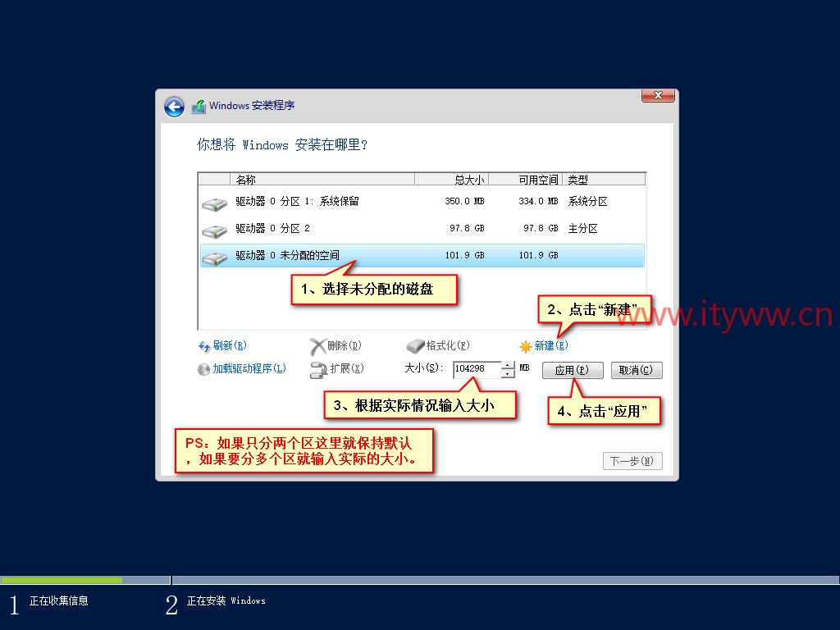This screenshot has height=630, width=840.
Task: Click the 334.0 MB free space cell
Action: [x=538, y=202]
